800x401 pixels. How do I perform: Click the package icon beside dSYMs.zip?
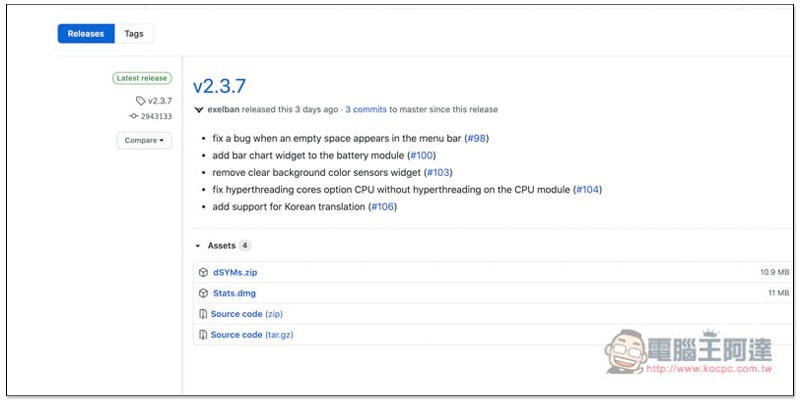(x=203, y=272)
